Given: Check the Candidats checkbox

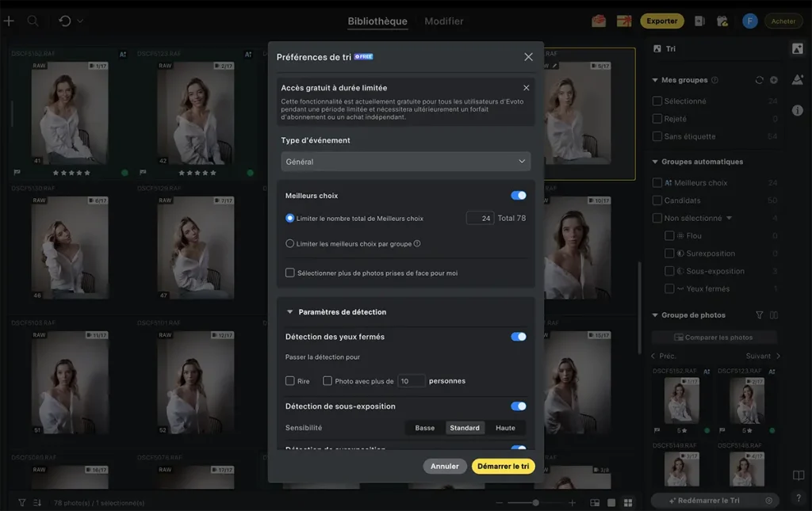Looking at the screenshot, I should tap(657, 200).
